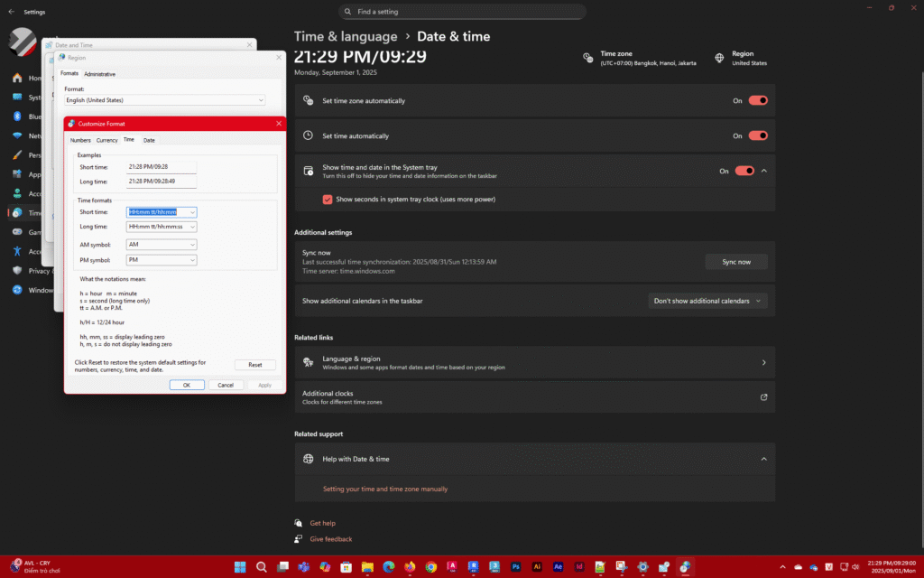This screenshot has width=924, height=578.
Task: Click the Windows Start button on taskbar
Action: click(240, 566)
